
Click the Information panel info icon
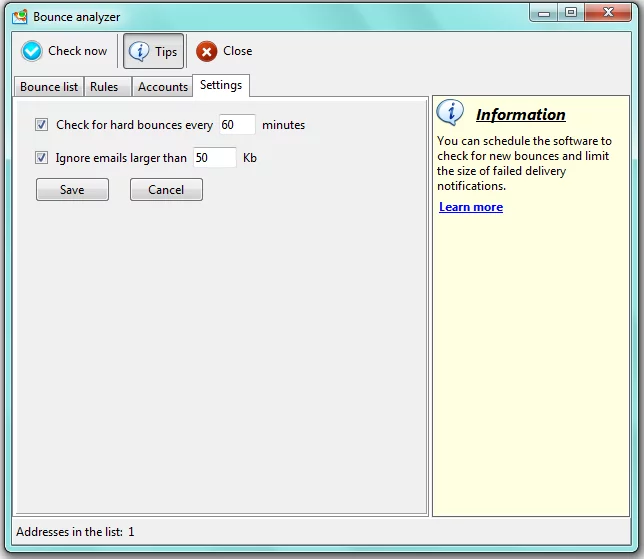[x=451, y=114]
